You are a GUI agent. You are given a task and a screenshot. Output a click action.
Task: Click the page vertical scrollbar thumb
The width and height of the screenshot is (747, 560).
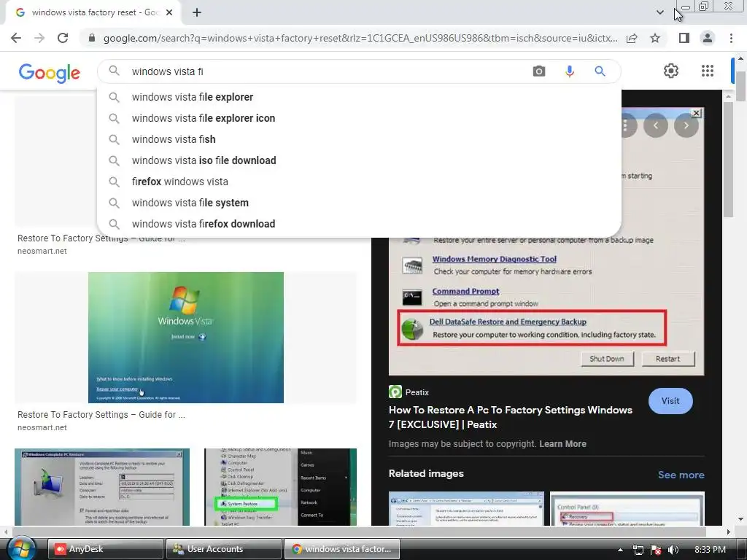[740, 86]
